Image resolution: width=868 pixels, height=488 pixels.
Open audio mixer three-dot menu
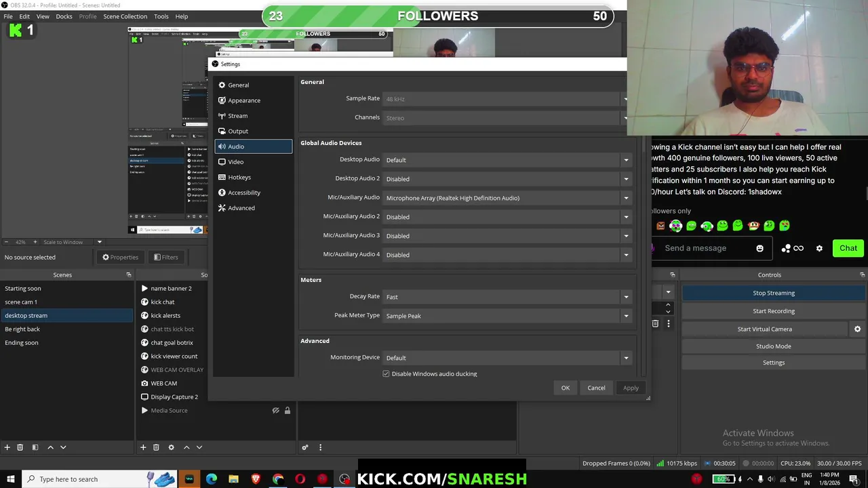pos(320,447)
